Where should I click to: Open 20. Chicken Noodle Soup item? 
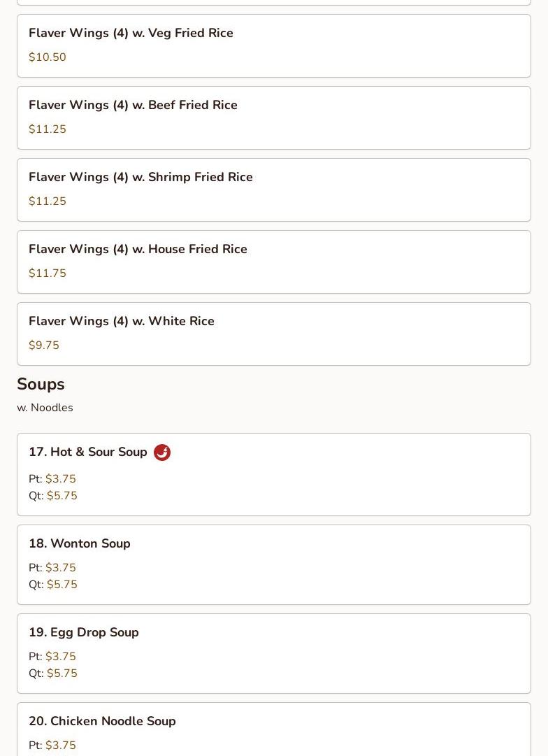[102, 721]
